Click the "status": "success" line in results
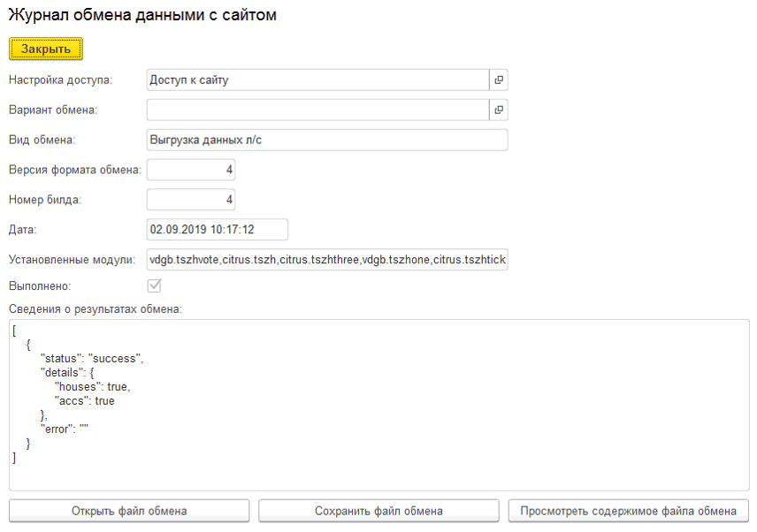757x532 pixels. point(92,359)
